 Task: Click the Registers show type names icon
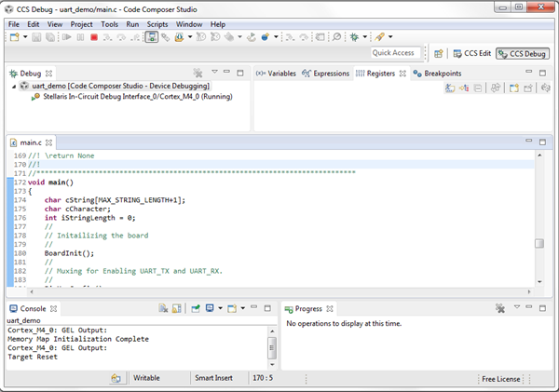point(450,88)
